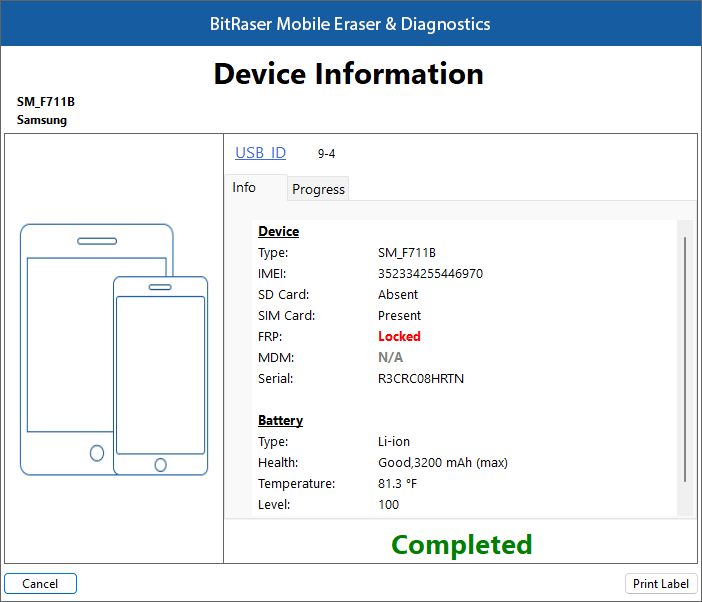Click the Samsung manufacturer label
Image resolution: width=702 pixels, height=602 pixels.
point(42,120)
